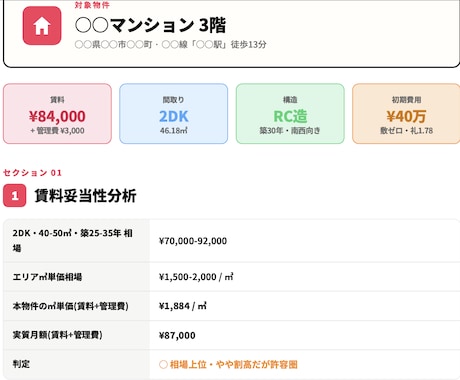
Task: Click the ¥1,500-2,000 / ㎡ value
Action: click(196, 277)
